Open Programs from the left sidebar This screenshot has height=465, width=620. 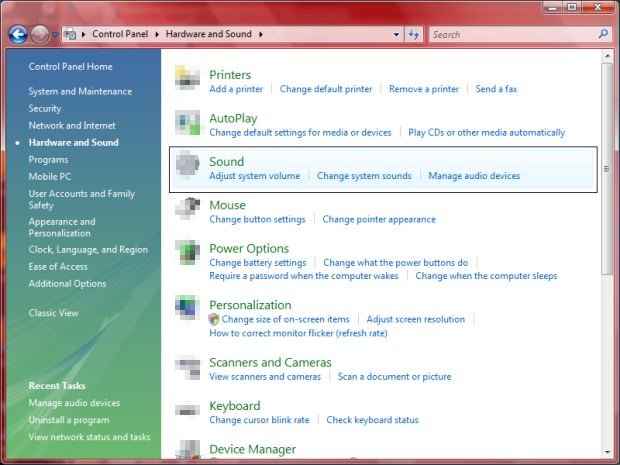pyautogui.click(x=48, y=159)
